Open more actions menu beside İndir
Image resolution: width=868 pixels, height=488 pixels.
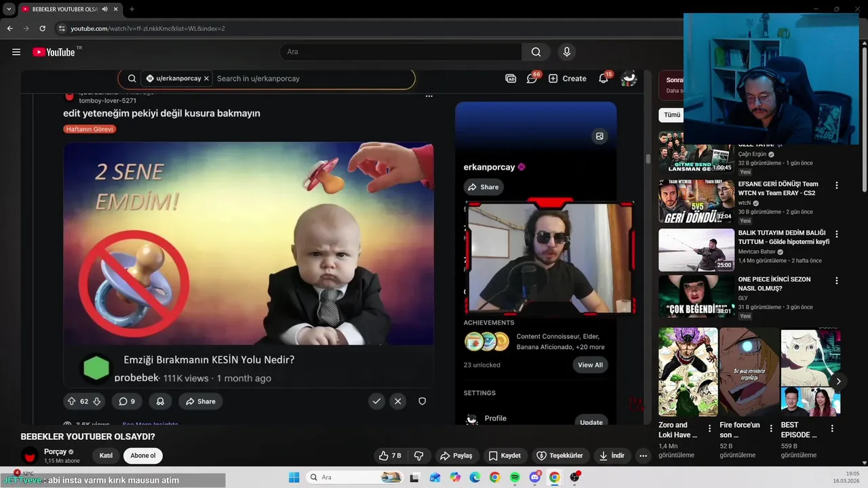point(644,455)
